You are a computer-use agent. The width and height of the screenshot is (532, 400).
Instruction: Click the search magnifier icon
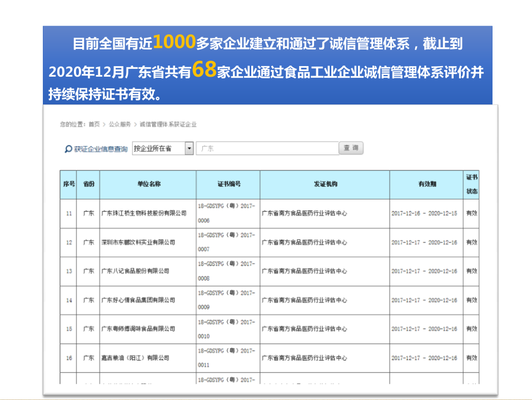click(x=68, y=149)
